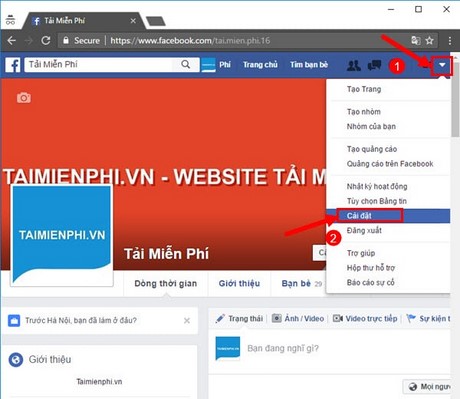
Task: Click the incognito icon in Chrome
Action: pos(10,20)
